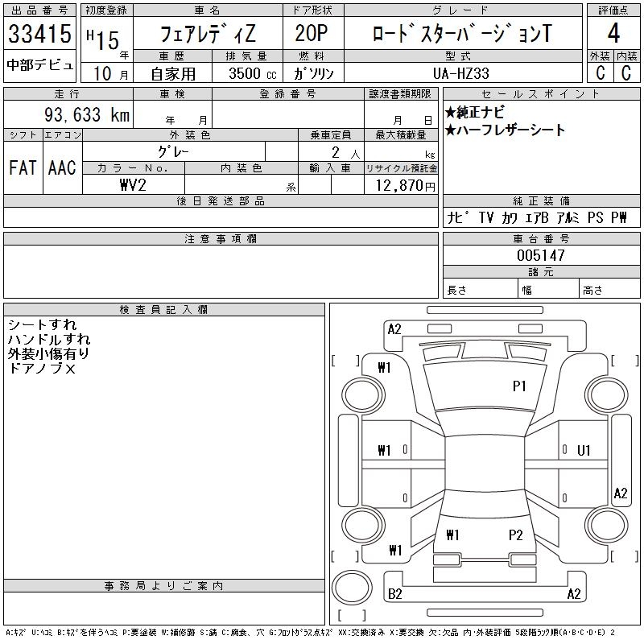Select the overall grade score 4
644x644 pixels.
pyautogui.click(x=613, y=35)
